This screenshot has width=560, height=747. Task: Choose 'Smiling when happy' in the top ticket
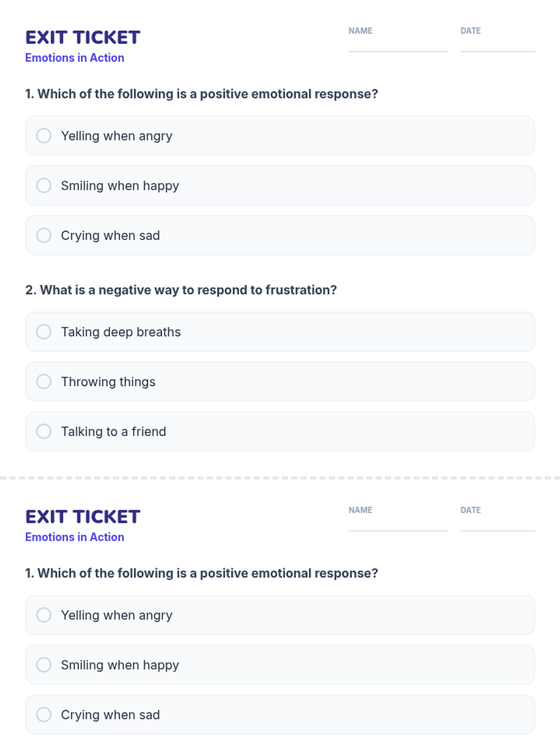(44, 186)
